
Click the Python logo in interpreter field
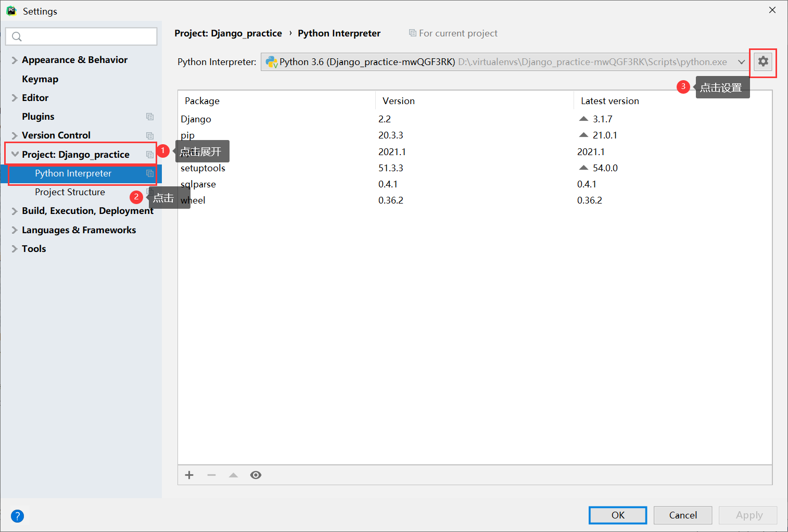coord(271,62)
